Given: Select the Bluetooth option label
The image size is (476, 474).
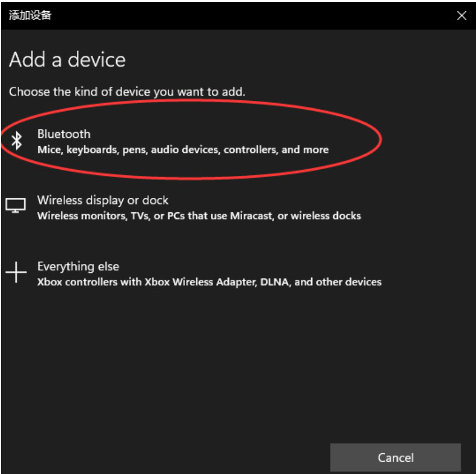Looking at the screenshot, I should tap(64, 134).
